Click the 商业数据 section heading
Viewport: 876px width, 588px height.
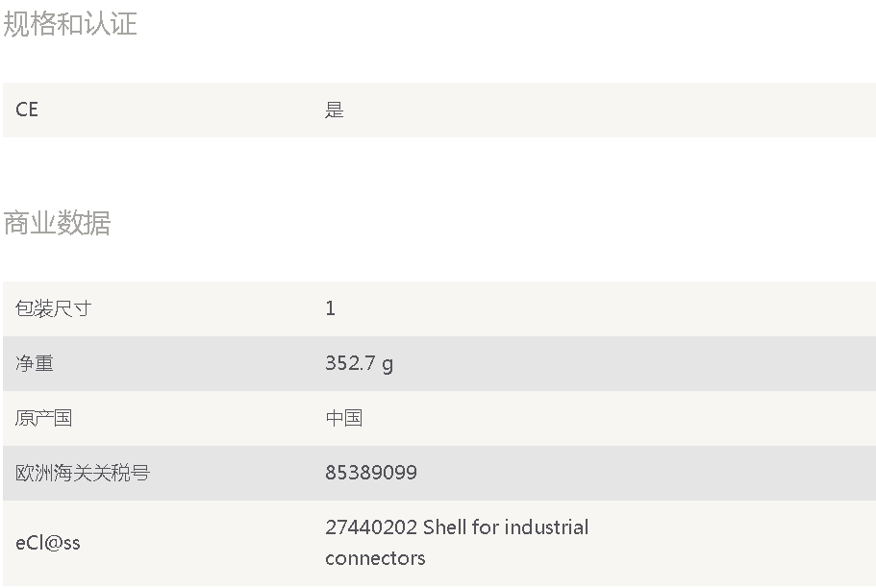pos(57,223)
